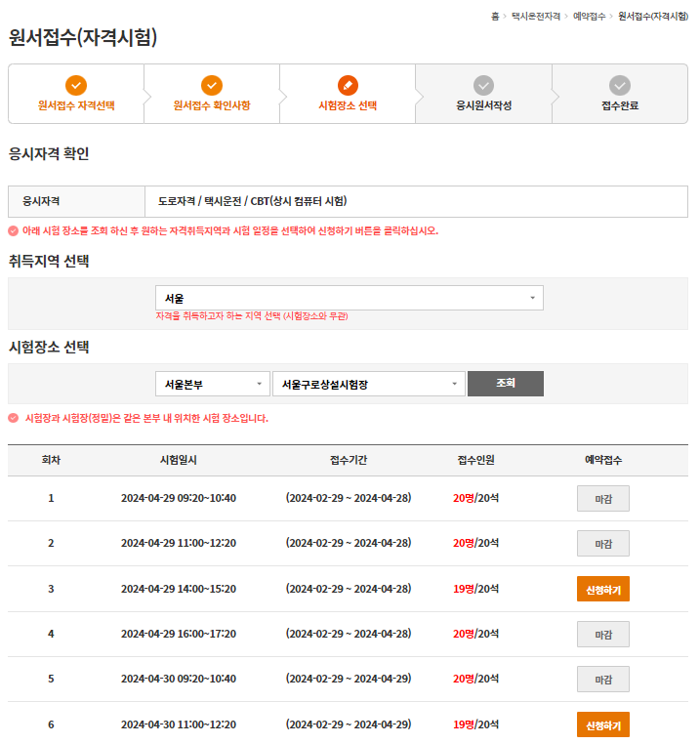700x744 pixels.
Task: Open the 서울구로상설시험장 test site dropdown
Action: pyautogui.click(x=369, y=384)
